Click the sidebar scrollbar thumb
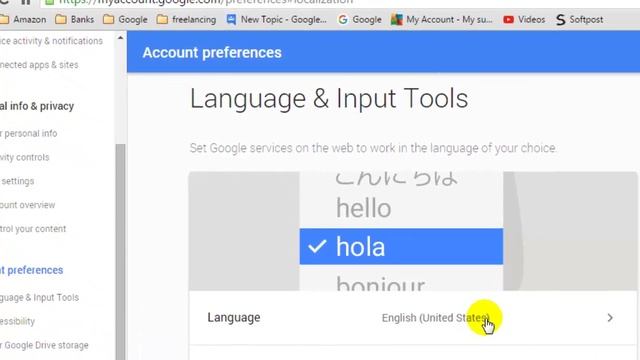 (120, 252)
